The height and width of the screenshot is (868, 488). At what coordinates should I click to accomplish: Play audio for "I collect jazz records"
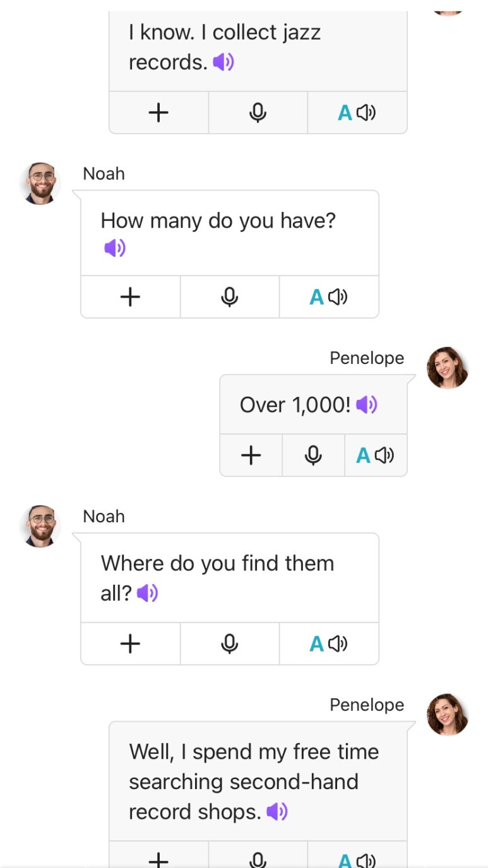pyautogui.click(x=223, y=62)
